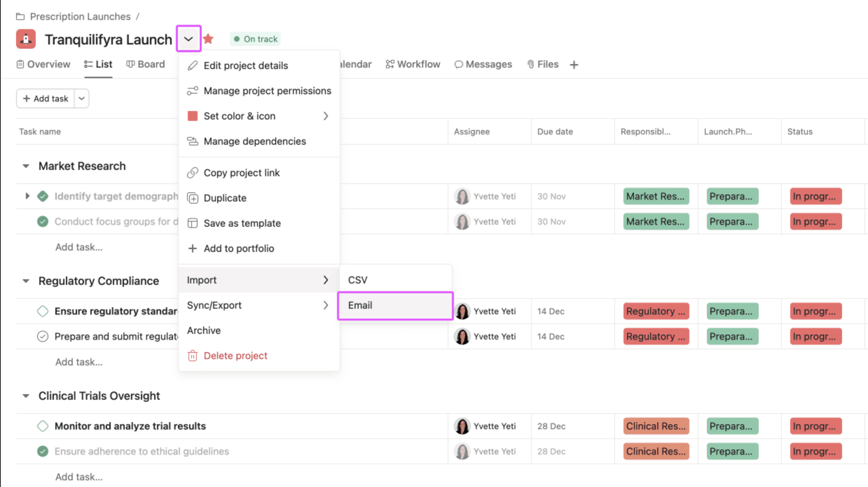Image resolution: width=868 pixels, height=487 pixels.
Task: Click the folder icon in the breadcrumb
Action: coord(20,16)
